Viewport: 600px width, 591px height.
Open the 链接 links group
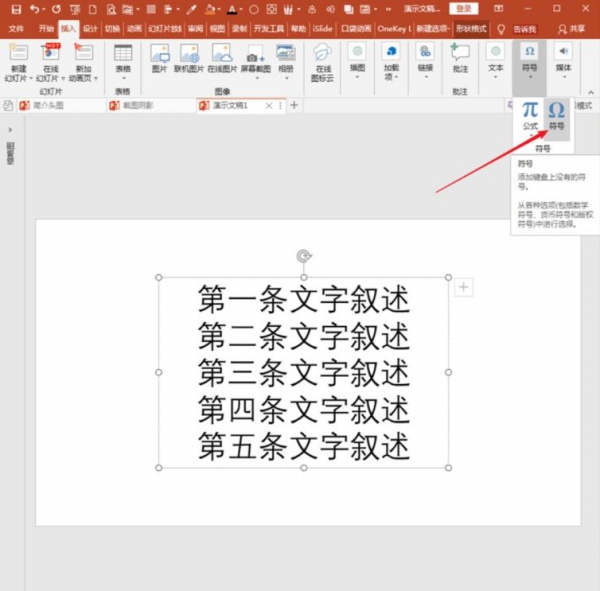[425, 60]
